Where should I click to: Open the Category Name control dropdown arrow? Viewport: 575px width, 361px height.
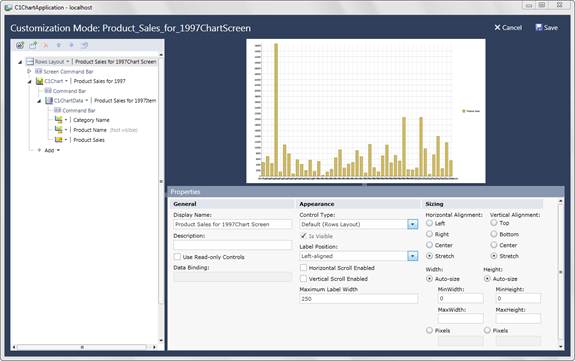(x=66, y=120)
